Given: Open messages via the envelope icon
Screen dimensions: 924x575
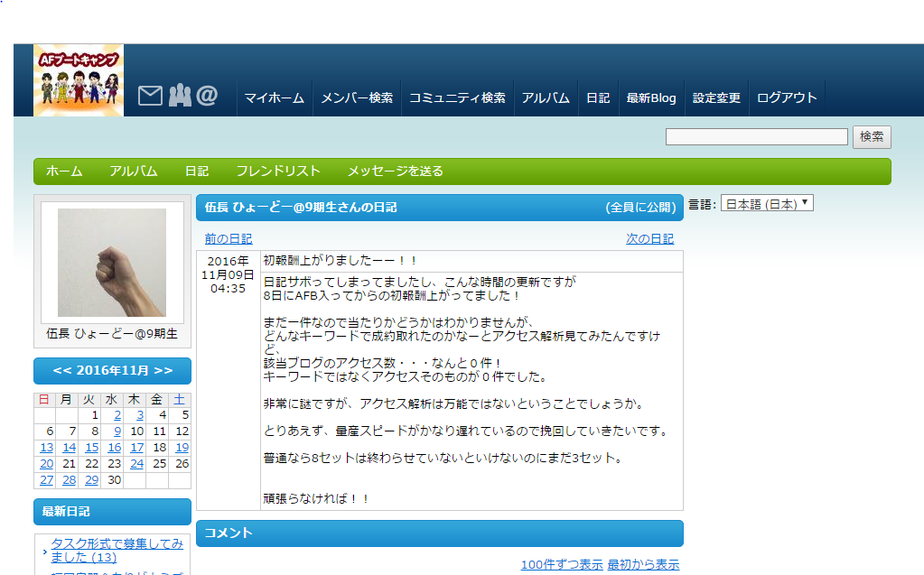Looking at the screenshot, I should click(150, 96).
